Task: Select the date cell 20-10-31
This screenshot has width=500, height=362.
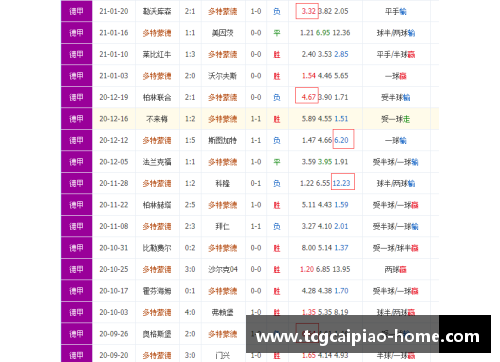Action: (114, 248)
